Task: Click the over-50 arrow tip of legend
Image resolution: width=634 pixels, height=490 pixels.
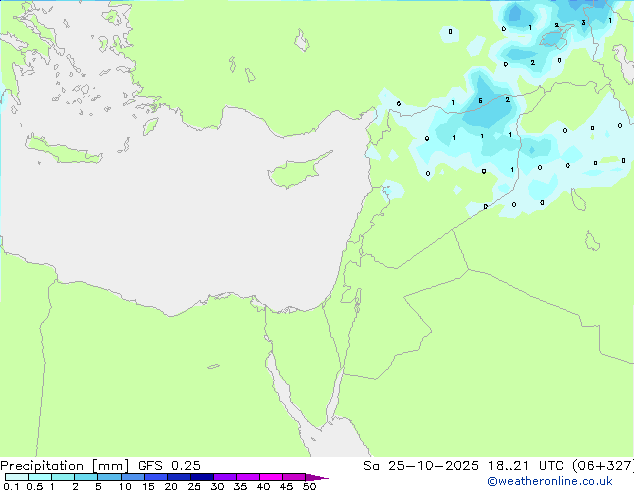Action: click(x=317, y=477)
